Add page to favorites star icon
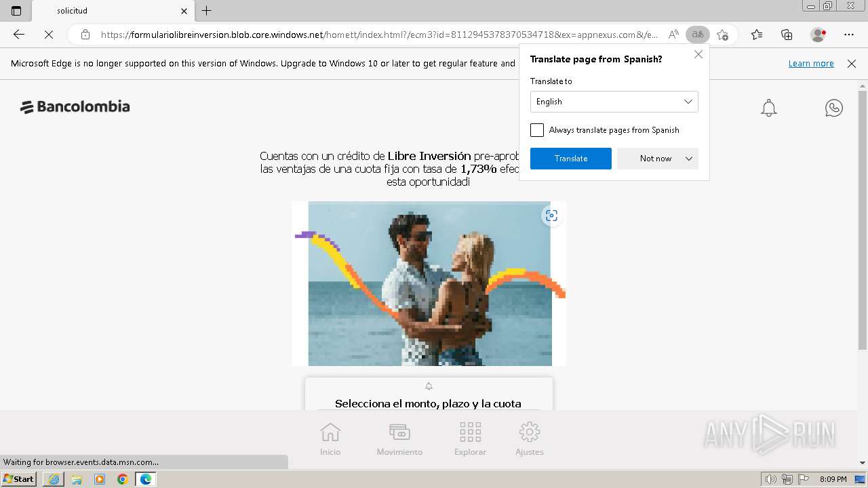This screenshot has width=868, height=488. (x=723, y=35)
